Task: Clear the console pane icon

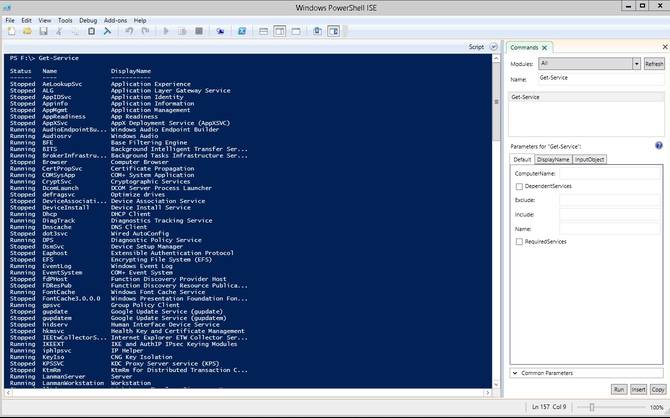Action: point(107,31)
